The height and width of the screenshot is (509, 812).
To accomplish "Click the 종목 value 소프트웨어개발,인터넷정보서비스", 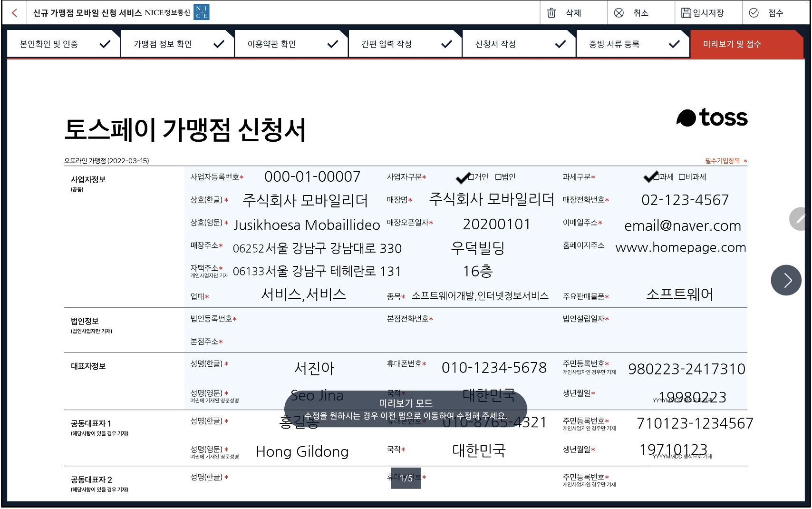I will point(480,296).
